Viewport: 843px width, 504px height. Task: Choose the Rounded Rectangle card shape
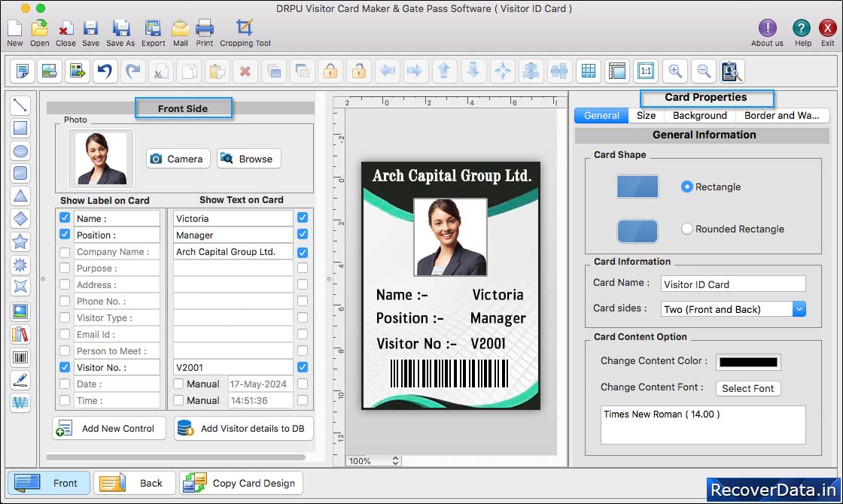click(x=686, y=229)
